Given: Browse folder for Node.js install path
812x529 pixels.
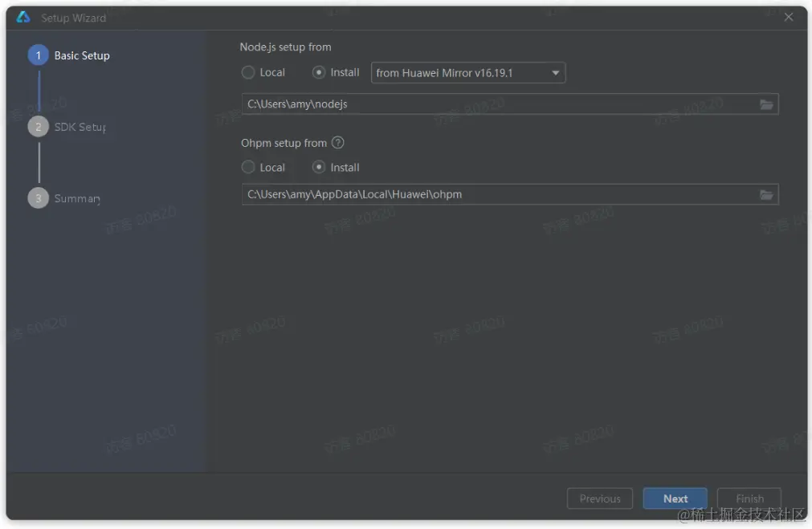Looking at the screenshot, I should (766, 104).
